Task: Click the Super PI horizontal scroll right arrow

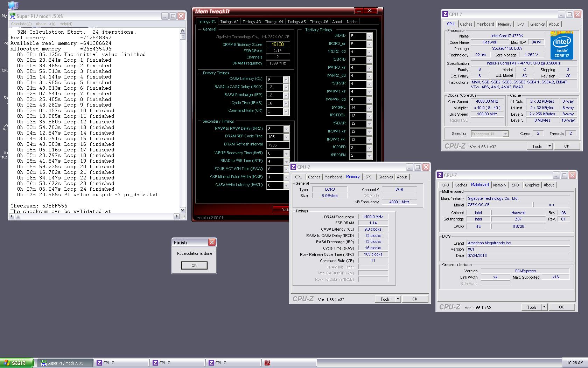Action: (x=176, y=217)
